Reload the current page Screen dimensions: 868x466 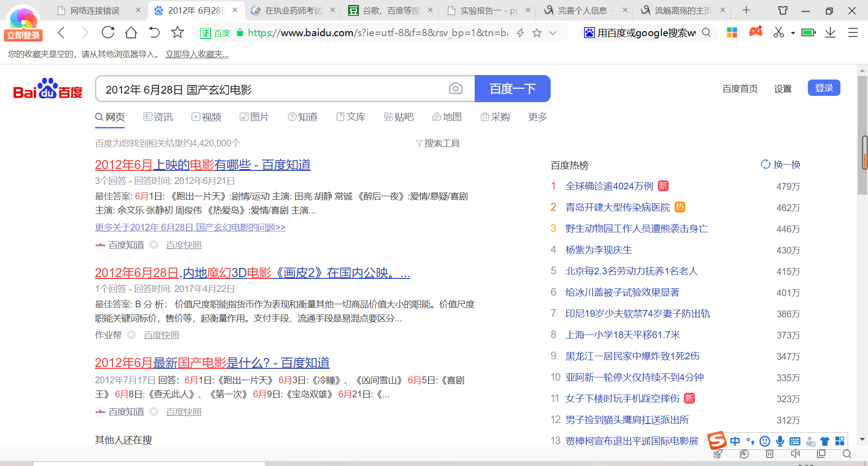coord(108,33)
